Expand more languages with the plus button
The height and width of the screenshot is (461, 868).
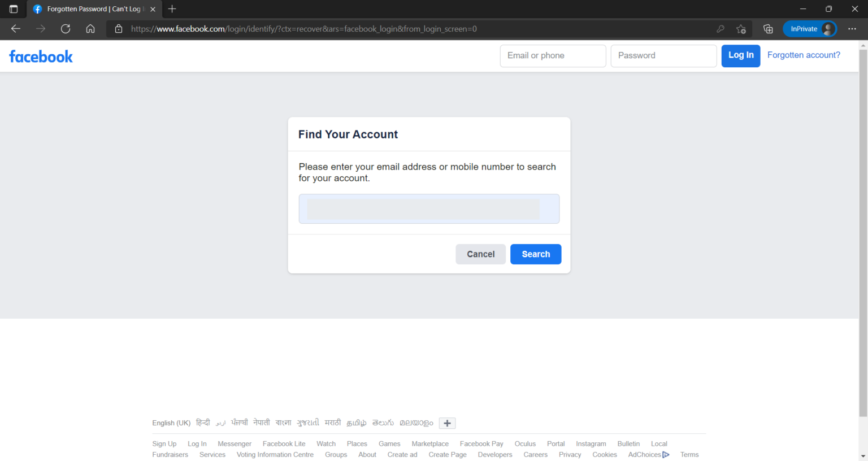pos(447,423)
